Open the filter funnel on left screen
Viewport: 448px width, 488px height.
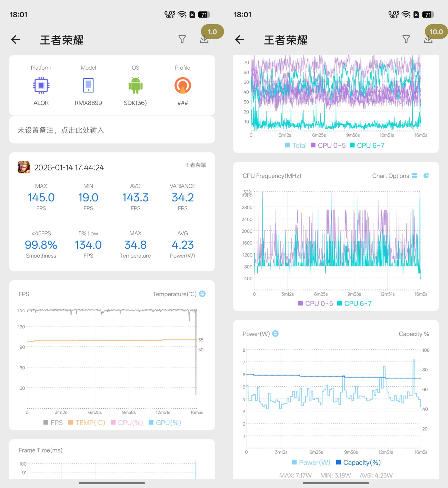coord(182,39)
